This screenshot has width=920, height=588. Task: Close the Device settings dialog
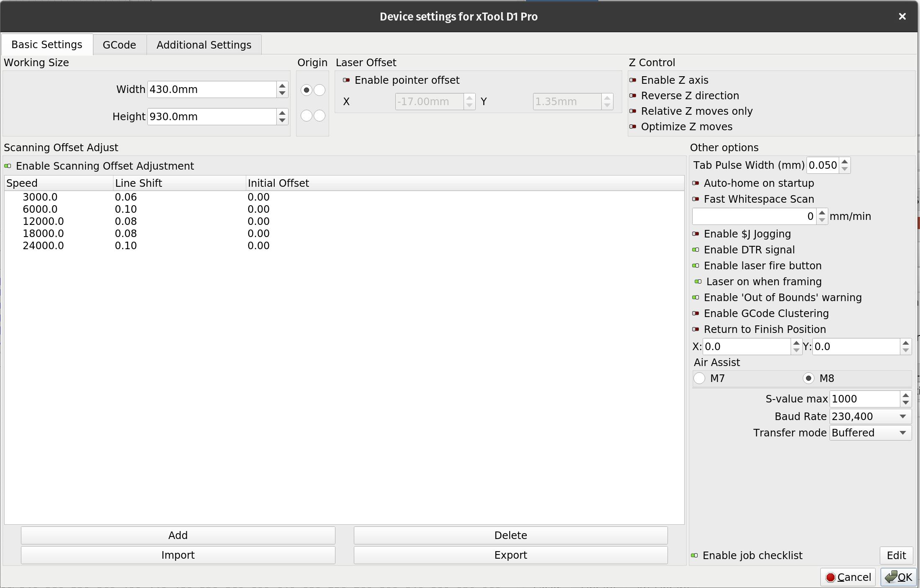tap(902, 16)
